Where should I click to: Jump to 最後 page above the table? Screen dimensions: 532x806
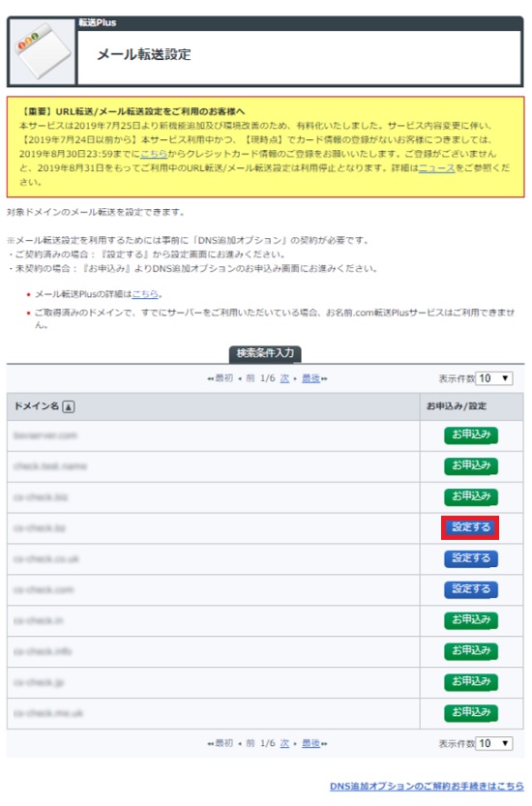tap(310, 378)
